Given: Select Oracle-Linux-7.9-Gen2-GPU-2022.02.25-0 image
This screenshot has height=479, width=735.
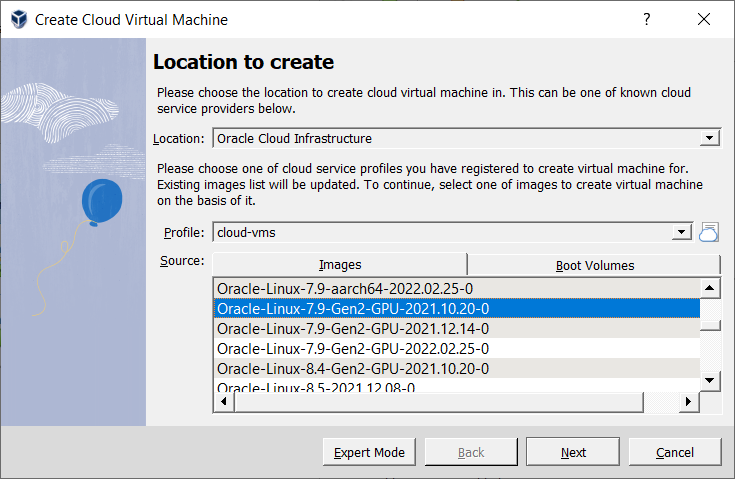Looking at the screenshot, I should pyautogui.click(x=457, y=349).
